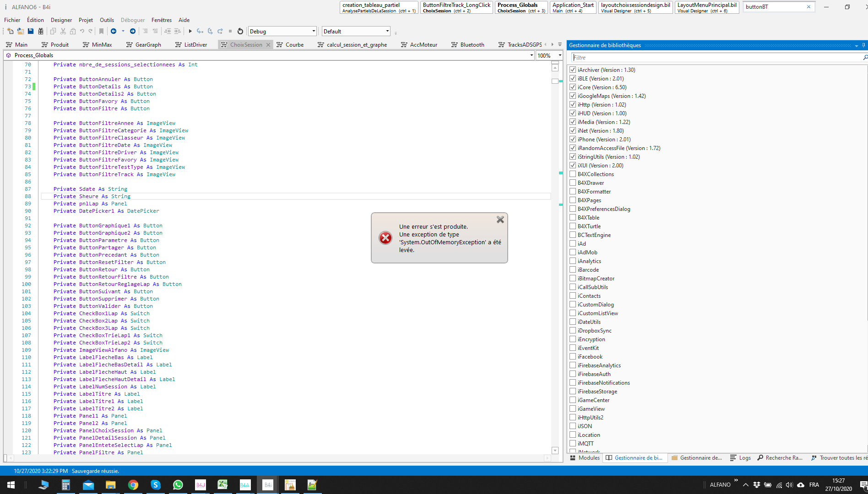Pin the Gestionnaire de bibliothèques panel
The height and width of the screenshot is (494, 868).
(x=863, y=45)
